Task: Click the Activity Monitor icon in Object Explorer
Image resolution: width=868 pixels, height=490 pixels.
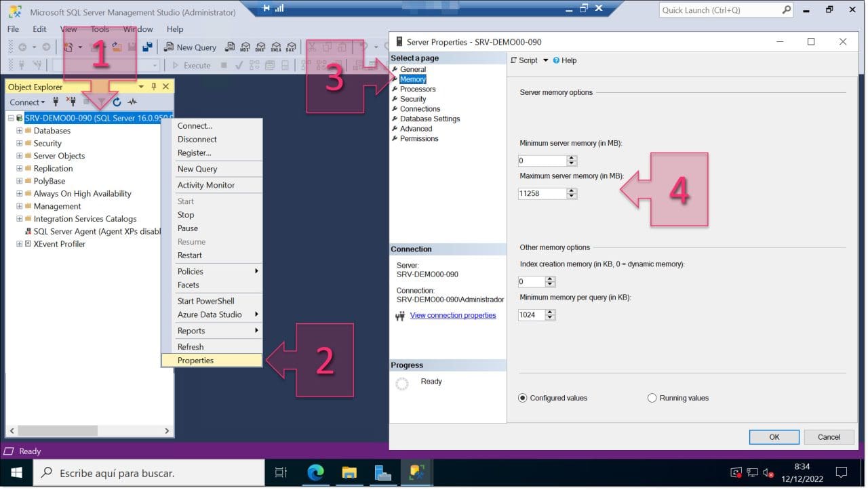Action: click(x=132, y=102)
